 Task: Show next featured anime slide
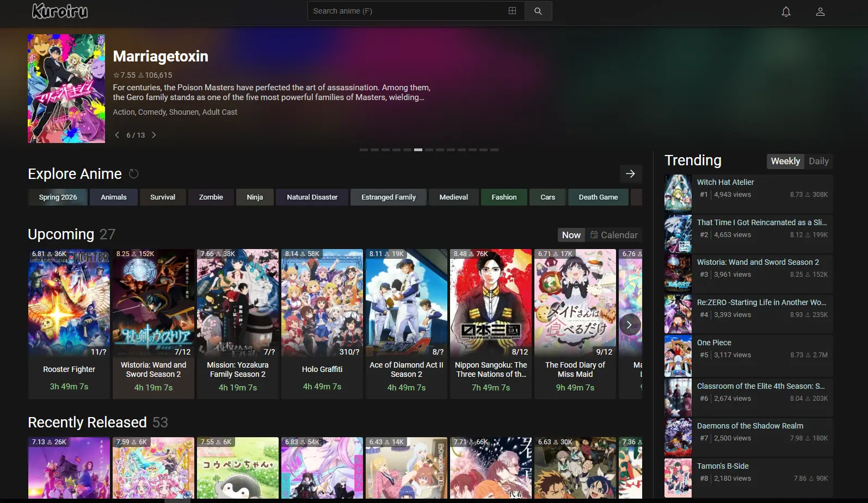[154, 135]
